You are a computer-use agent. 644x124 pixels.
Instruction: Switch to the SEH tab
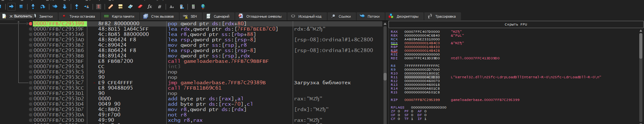tap(190, 16)
